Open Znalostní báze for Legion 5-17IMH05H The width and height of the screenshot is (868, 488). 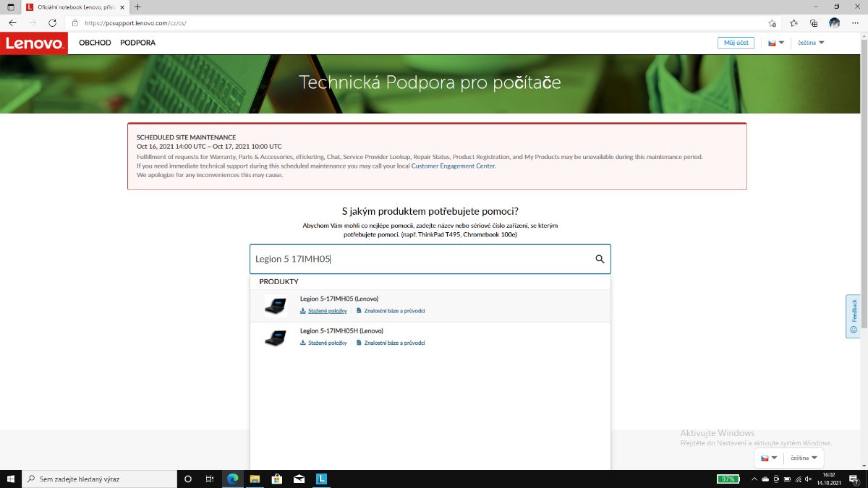coord(394,343)
